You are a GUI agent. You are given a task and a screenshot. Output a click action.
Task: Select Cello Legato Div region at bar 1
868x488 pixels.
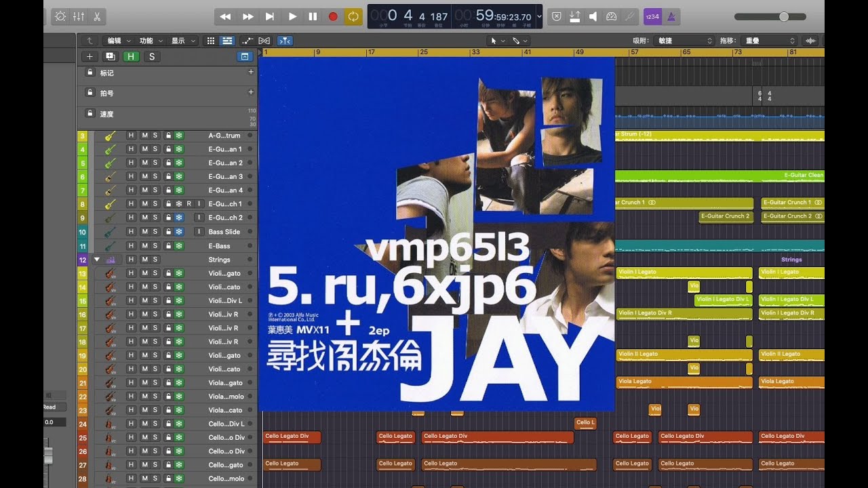tap(291, 437)
